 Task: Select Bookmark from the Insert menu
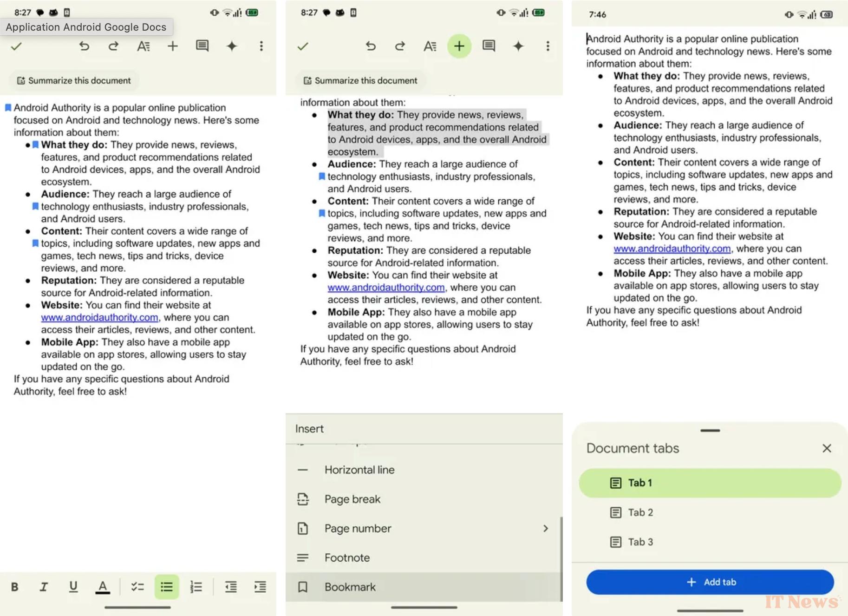click(350, 587)
